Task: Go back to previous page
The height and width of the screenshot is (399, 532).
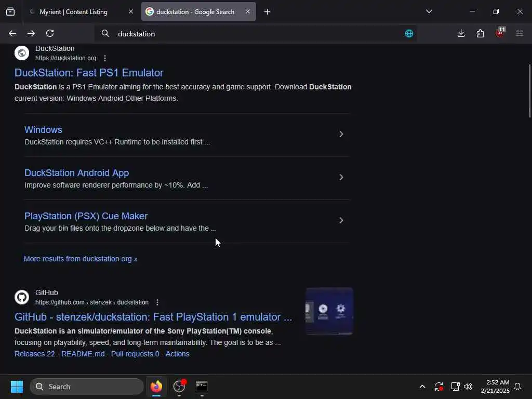Action: (x=12, y=33)
